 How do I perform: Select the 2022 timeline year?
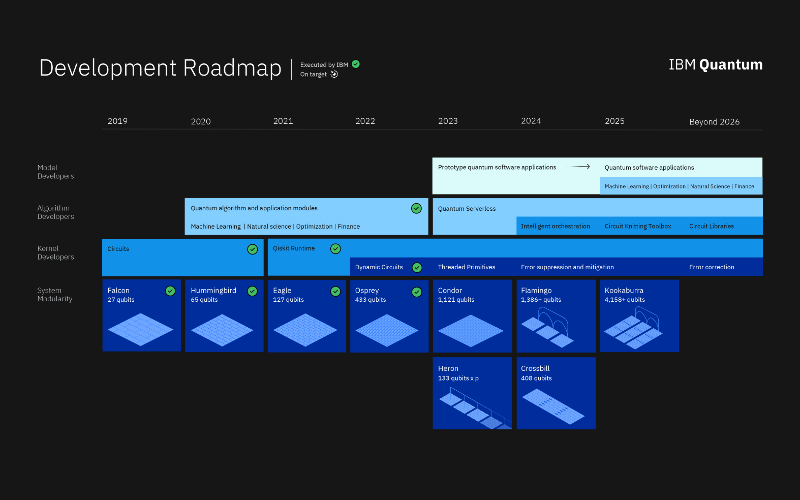[365, 121]
